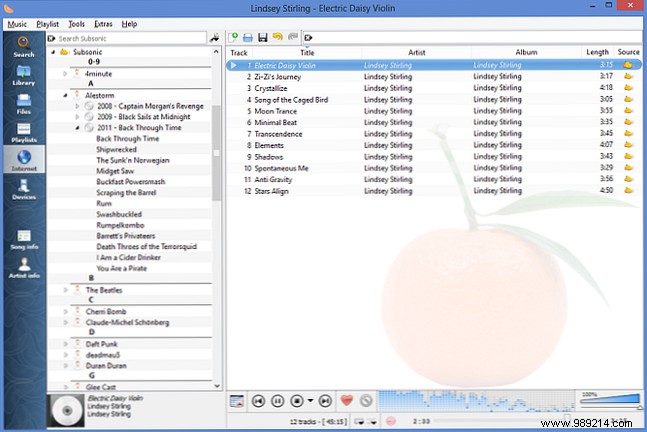Expand The Beatles artist node
647x432 pixels.
[x=66, y=290]
